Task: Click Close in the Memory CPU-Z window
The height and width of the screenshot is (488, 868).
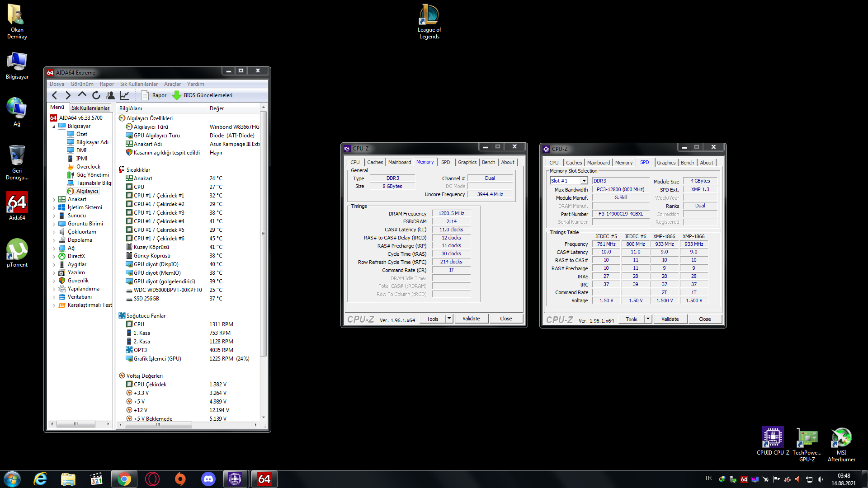Action: coord(506,319)
